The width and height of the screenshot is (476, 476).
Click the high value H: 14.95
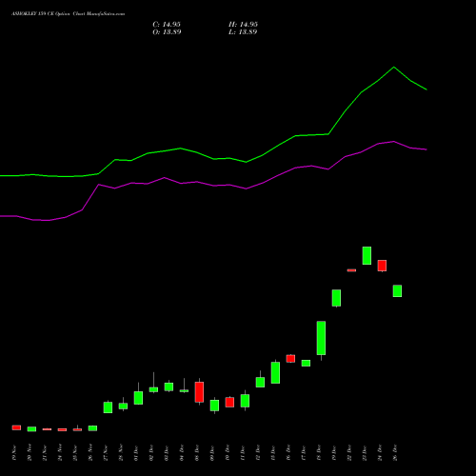243,25
